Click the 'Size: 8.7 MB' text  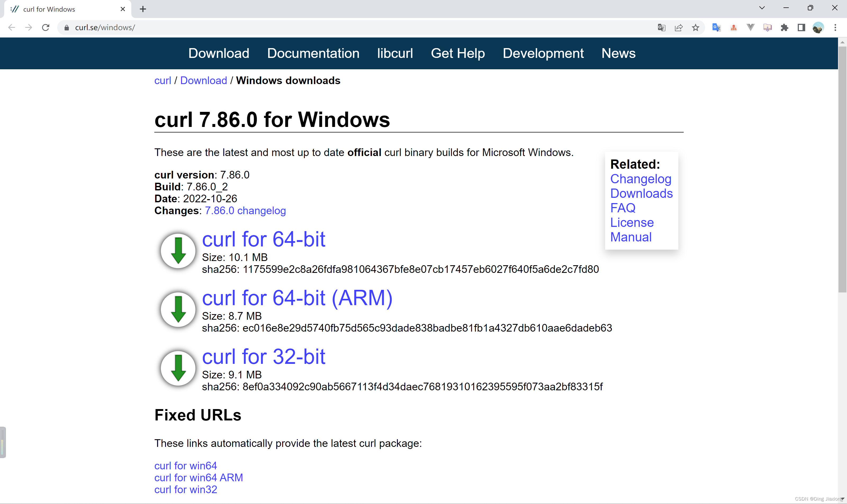click(x=232, y=316)
